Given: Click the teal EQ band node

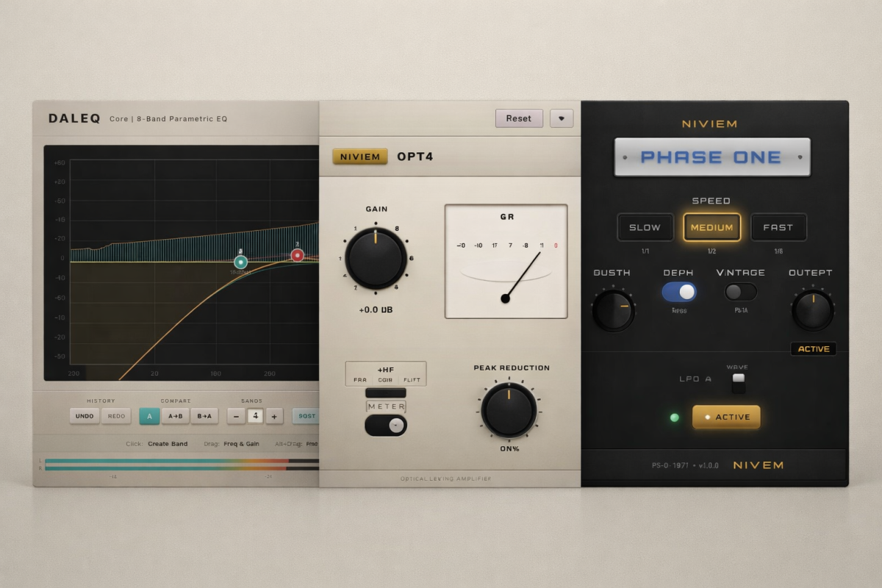Looking at the screenshot, I should point(240,262).
